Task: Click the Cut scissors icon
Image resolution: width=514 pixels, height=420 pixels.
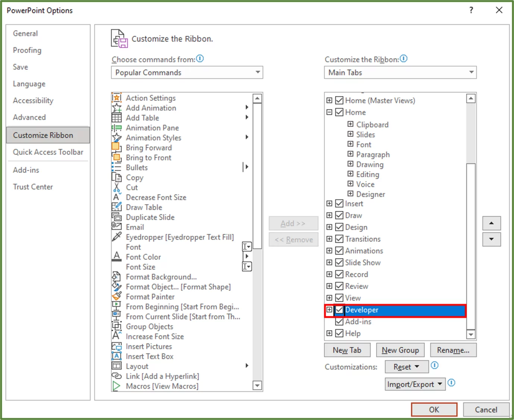Action: [117, 187]
